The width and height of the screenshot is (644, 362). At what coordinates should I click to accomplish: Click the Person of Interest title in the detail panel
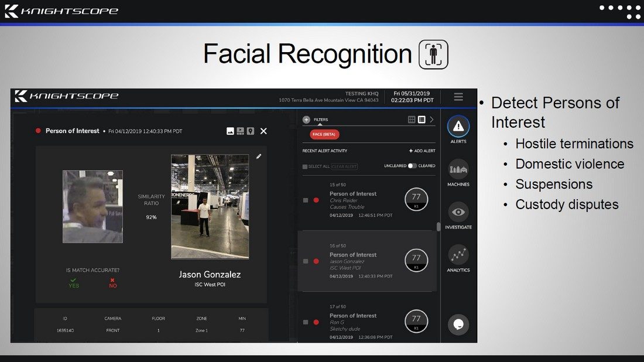coord(72,131)
